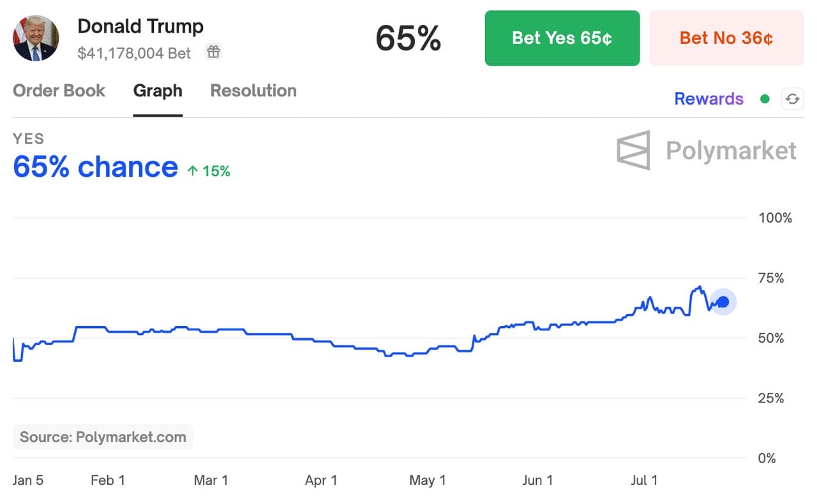Open the Resolution tab

(x=253, y=91)
